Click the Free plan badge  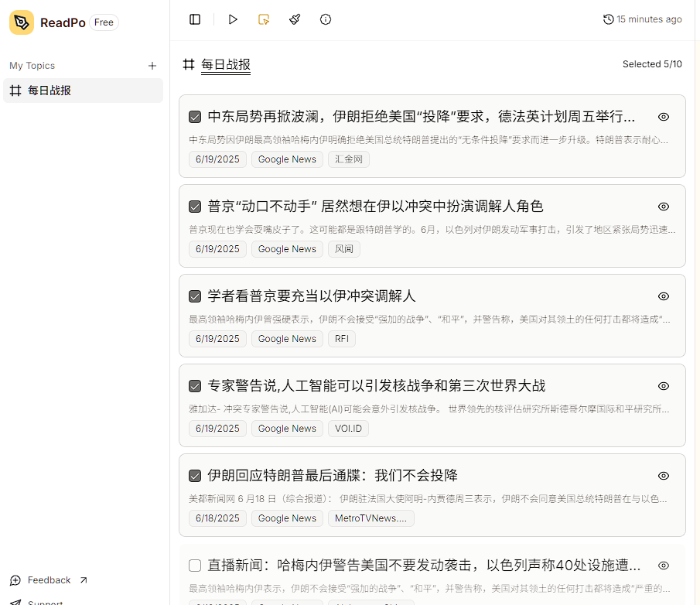(x=104, y=22)
